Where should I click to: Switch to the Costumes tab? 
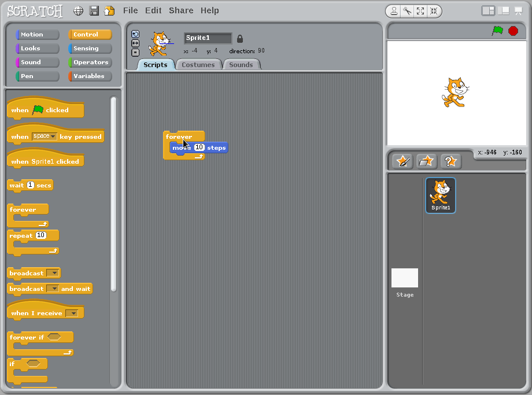198,64
